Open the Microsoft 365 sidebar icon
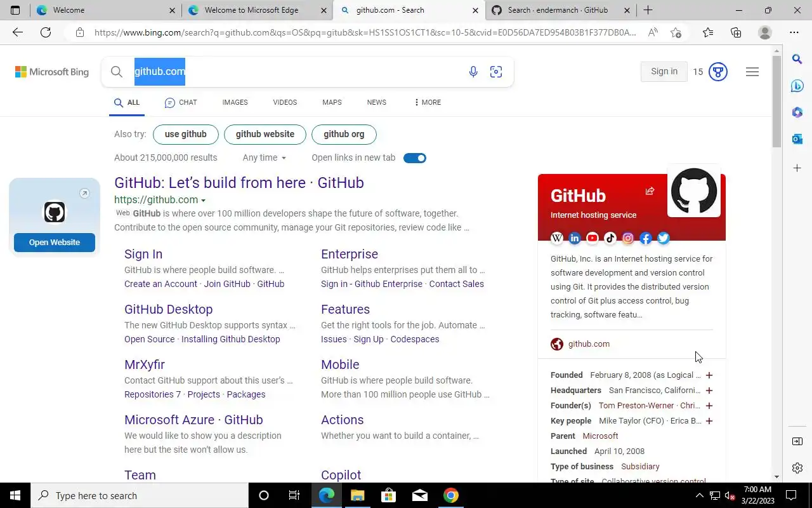The height and width of the screenshot is (508, 812). tap(797, 112)
